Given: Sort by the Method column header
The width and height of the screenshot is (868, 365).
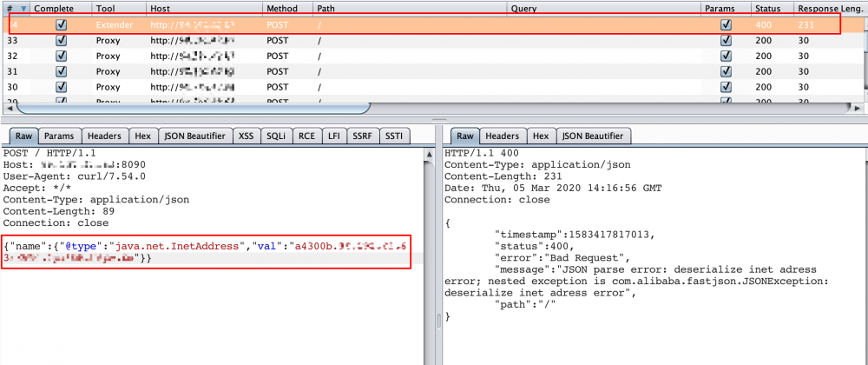Looking at the screenshot, I should pos(288,9).
